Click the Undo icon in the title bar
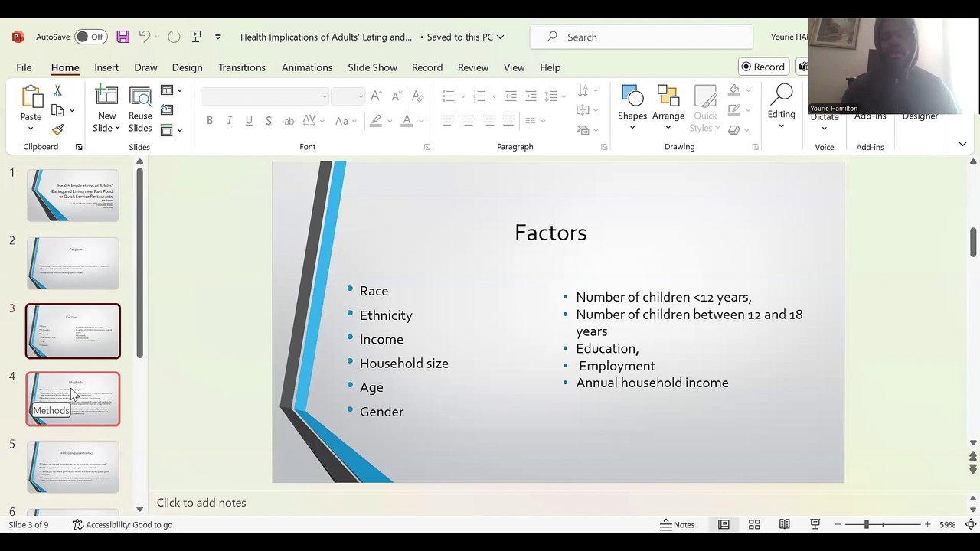 (144, 37)
